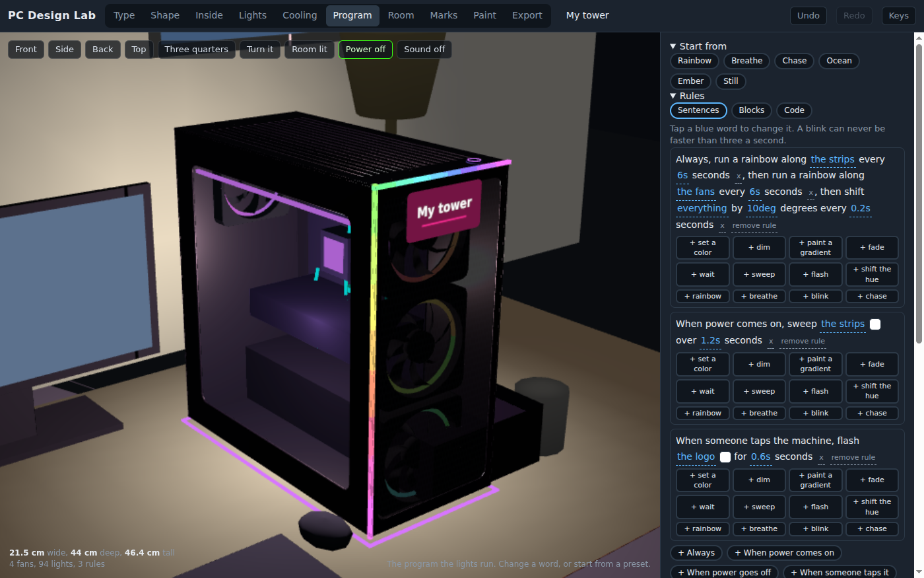The width and height of the screenshot is (924, 578).
Task: Collapse the Start from section triangle
Action: (673, 46)
